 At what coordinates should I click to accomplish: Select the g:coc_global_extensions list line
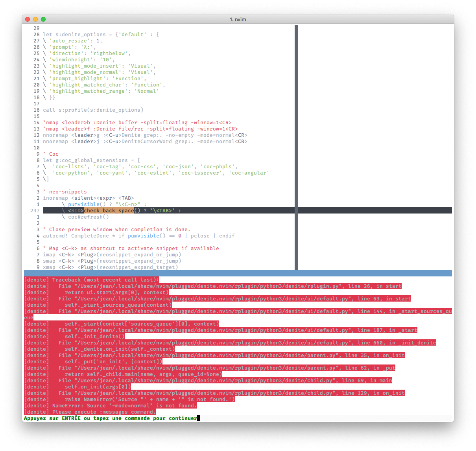[91, 160]
